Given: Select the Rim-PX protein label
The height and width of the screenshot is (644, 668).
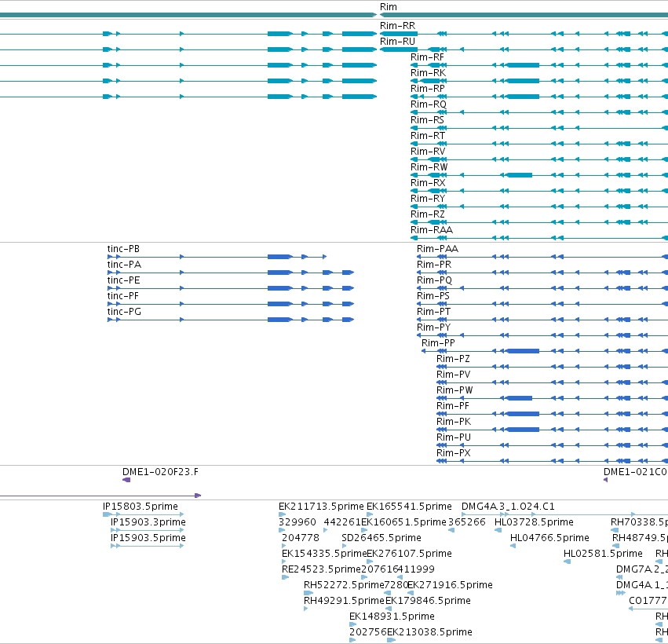Looking at the screenshot, I should coord(454,453).
